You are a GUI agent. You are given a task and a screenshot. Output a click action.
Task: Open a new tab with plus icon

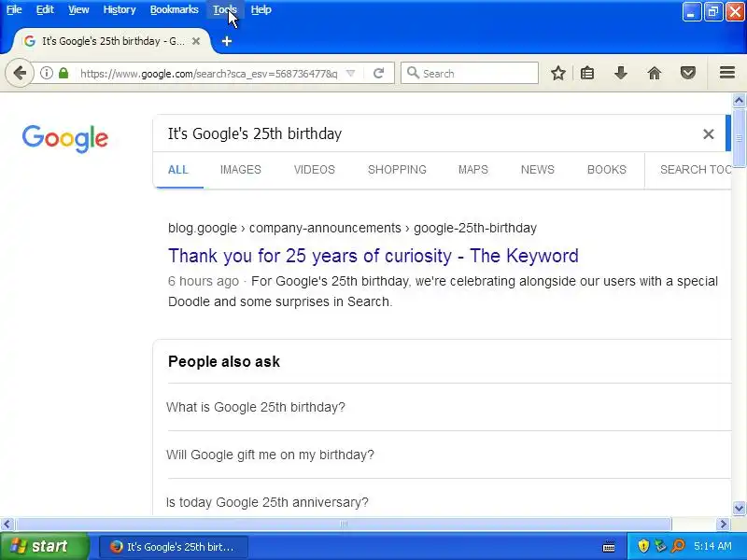point(227,41)
